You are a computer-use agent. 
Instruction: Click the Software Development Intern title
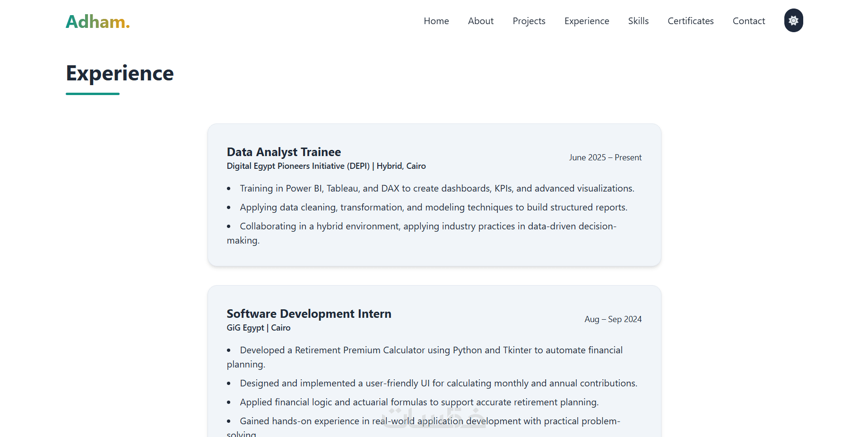point(309,314)
